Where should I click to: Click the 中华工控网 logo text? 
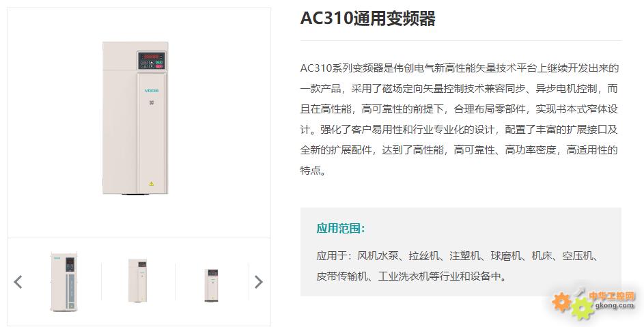click(x=612, y=296)
